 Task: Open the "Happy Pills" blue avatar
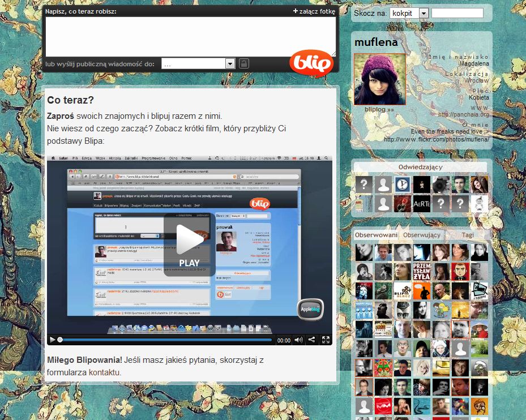pyautogui.click(x=364, y=310)
